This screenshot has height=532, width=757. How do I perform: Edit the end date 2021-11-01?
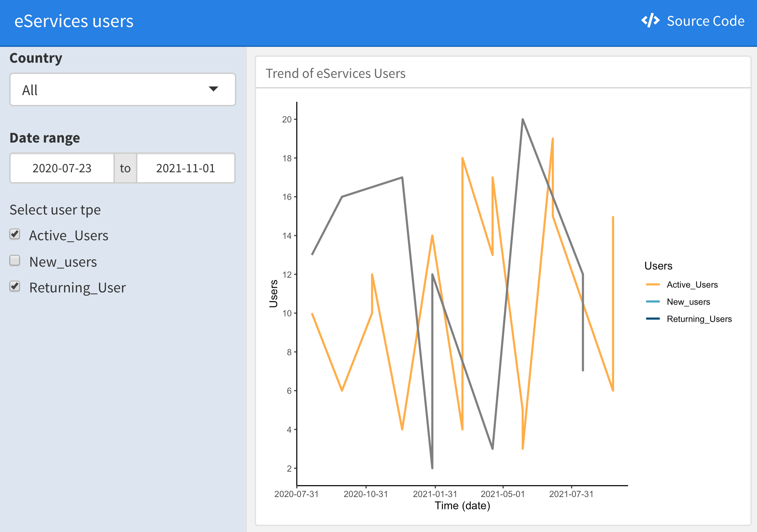[x=186, y=168]
